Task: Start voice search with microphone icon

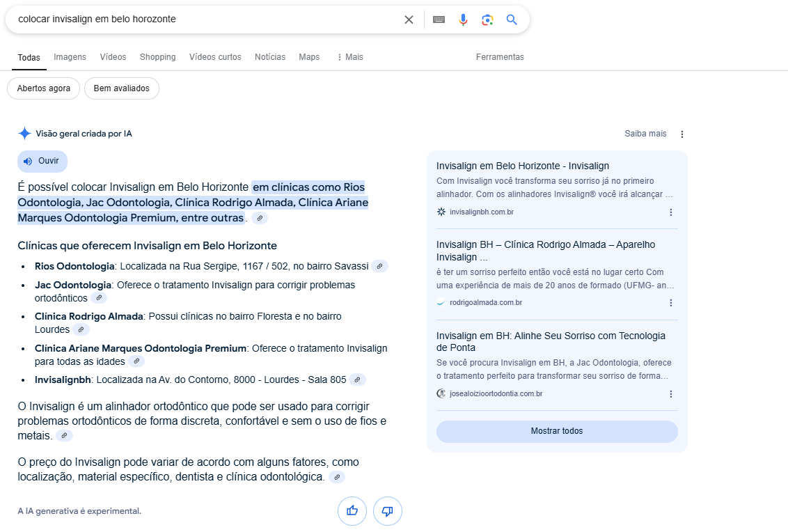Action: (x=464, y=19)
